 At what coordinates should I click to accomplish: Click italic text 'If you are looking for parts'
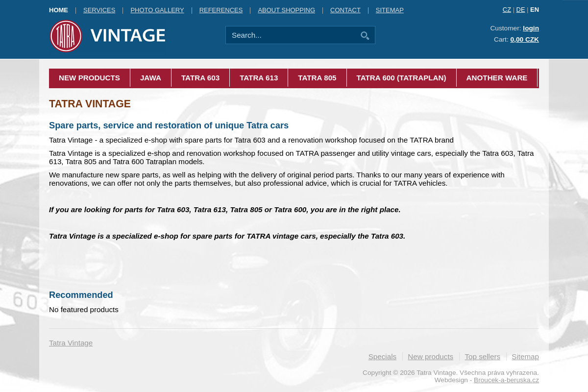[x=225, y=210]
